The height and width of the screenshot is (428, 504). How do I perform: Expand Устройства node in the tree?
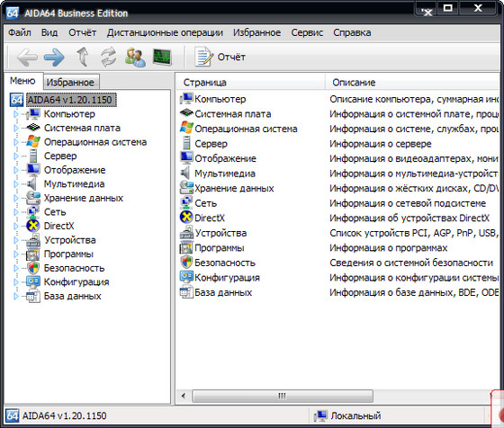click(16, 240)
